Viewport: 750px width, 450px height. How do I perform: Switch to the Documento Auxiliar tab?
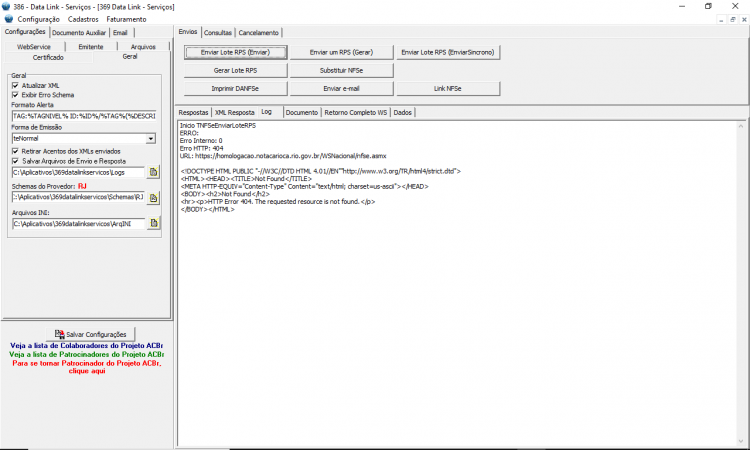pyautogui.click(x=79, y=33)
